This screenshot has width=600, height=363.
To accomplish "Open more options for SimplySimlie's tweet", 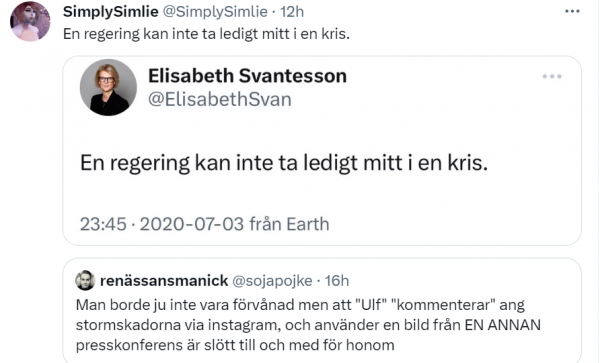I will pyautogui.click(x=572, y=11).
